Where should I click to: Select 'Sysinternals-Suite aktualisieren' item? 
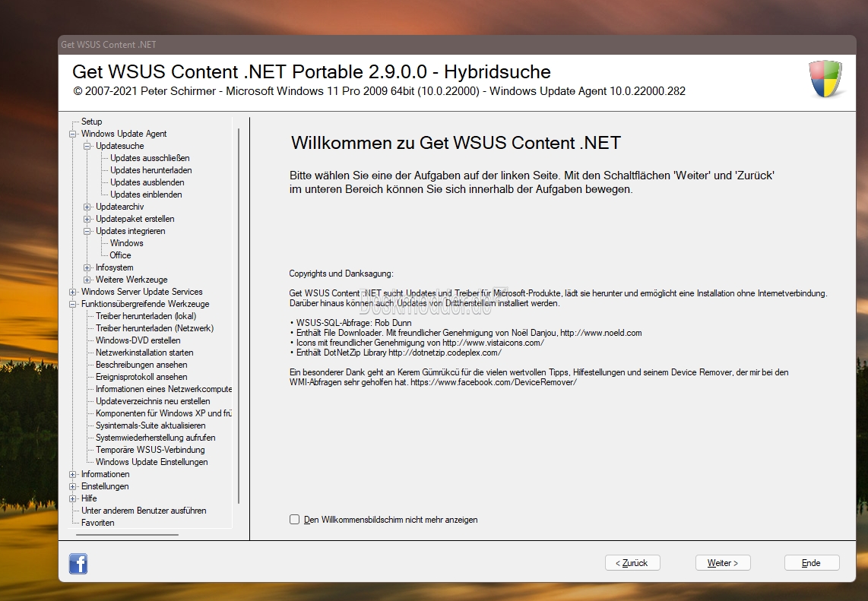click(150, 426)
